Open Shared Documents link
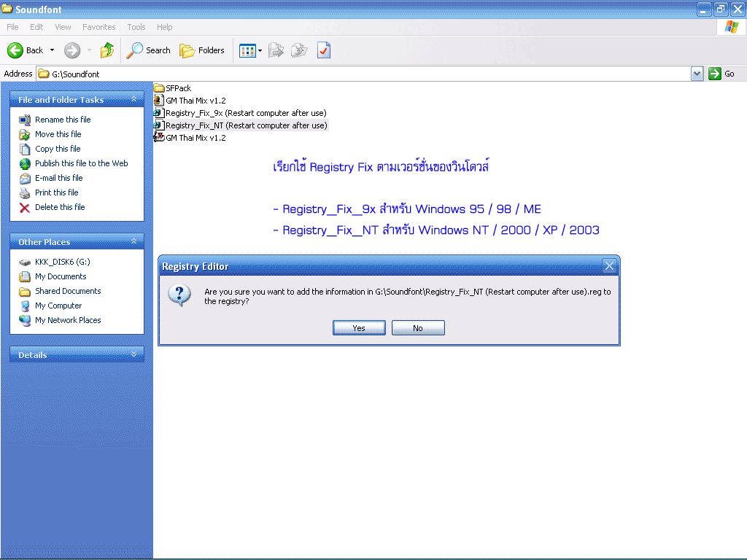This screenshot has width=747, height=560. [x=68, y=291]
